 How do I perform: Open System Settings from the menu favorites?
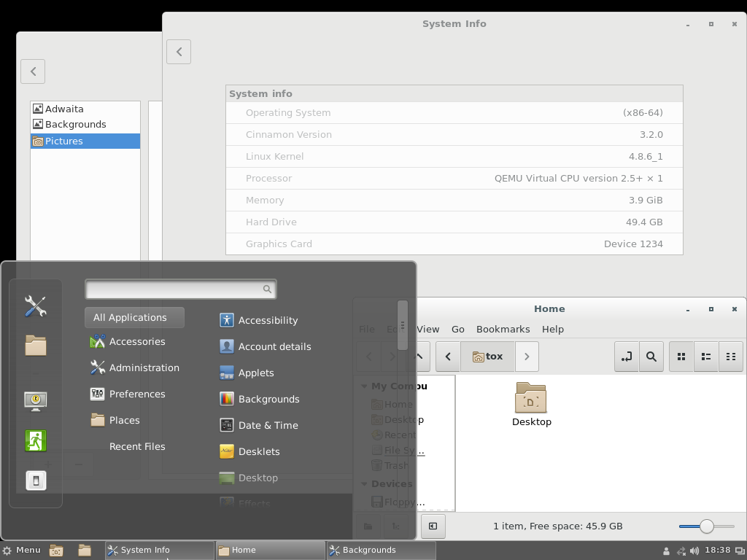(x=35, y=306)
